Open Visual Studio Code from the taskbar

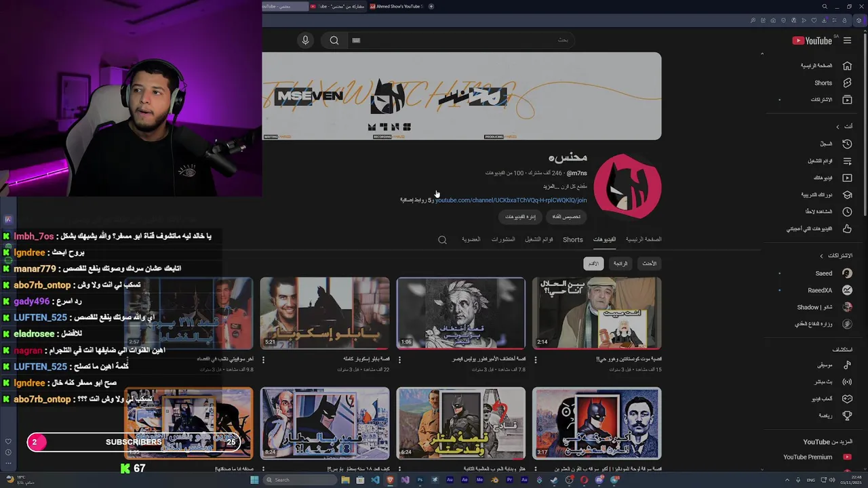[x=375, y=480]
